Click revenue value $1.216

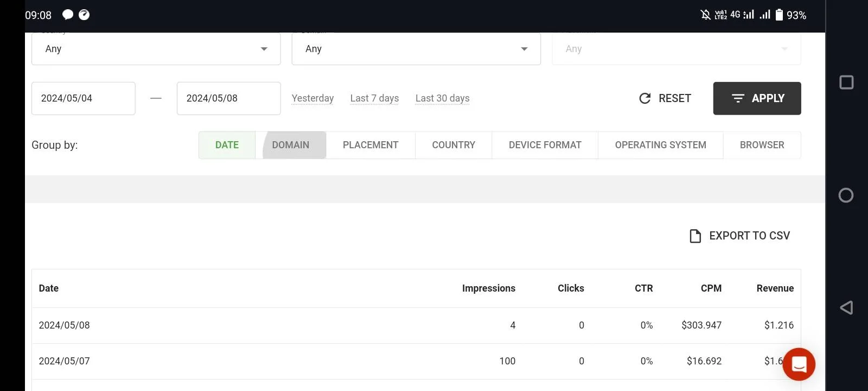(779, 325)
